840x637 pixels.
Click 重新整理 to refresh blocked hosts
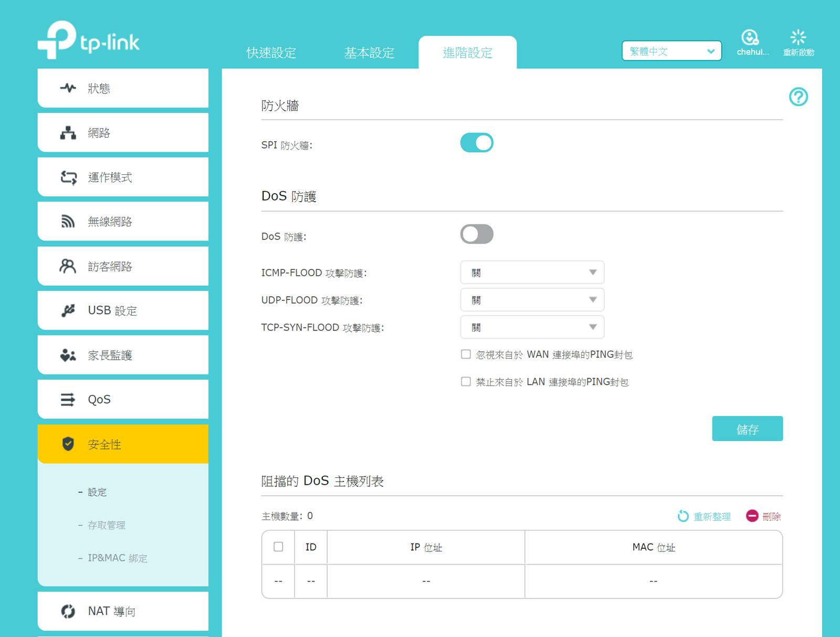tap(711, 516)
